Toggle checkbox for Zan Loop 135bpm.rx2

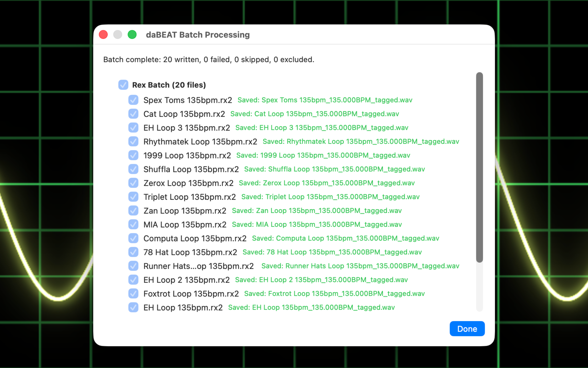(133, 211)
